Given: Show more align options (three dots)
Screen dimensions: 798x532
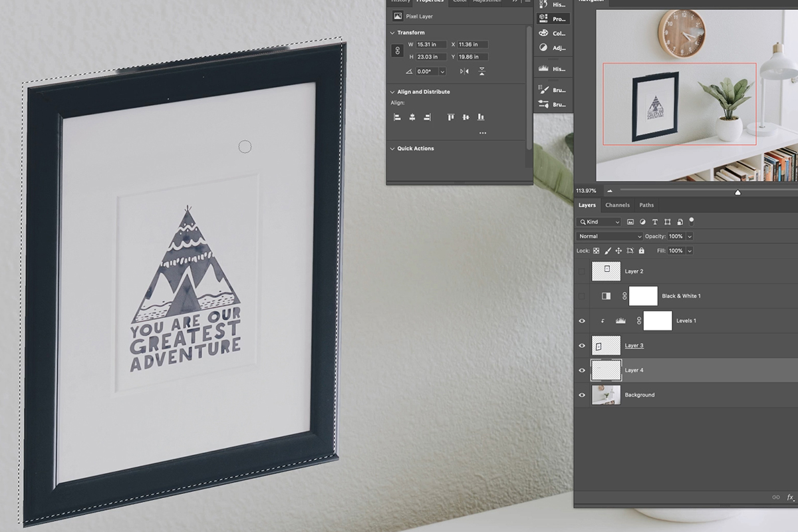Looking at the screenshot, I should click(482, 133).
